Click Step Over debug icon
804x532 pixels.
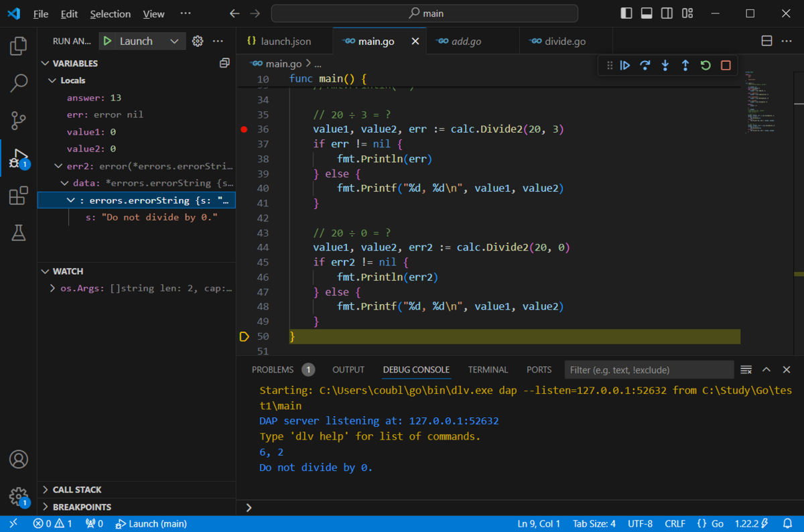point(645,65)
